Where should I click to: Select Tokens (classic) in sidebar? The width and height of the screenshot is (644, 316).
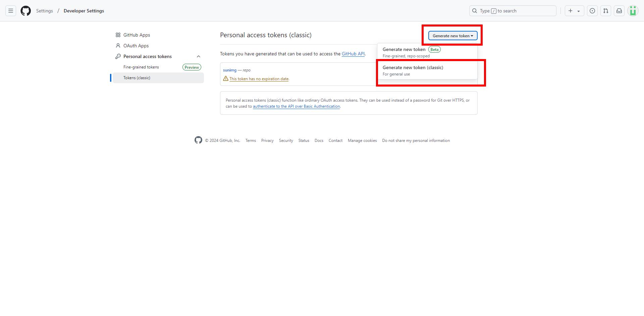tap(137, 78)
